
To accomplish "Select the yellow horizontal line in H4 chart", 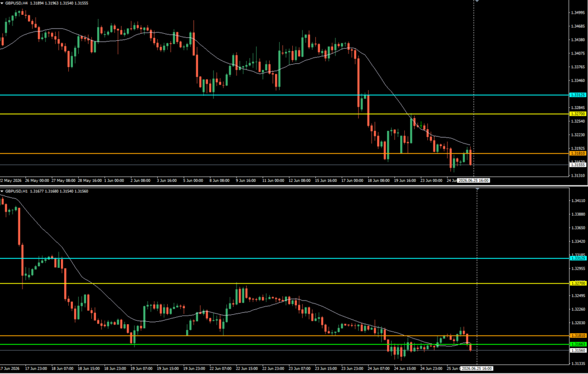I will [x=284, y=114].
